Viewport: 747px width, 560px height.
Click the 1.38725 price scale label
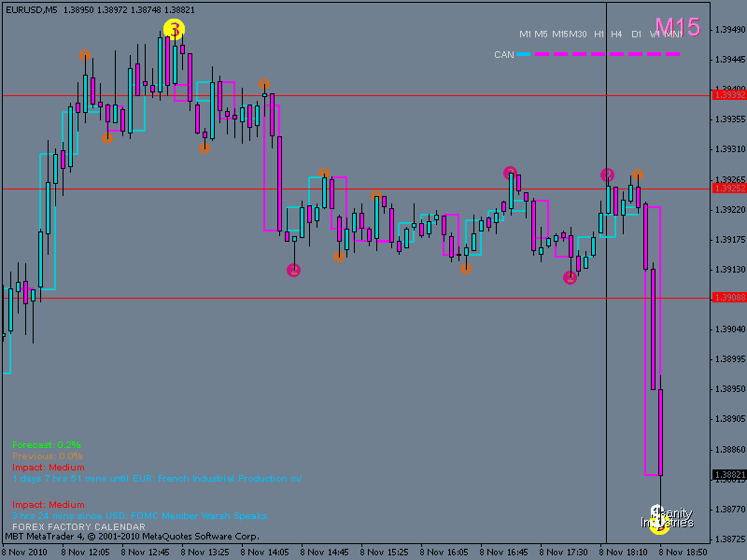coord(730,539)
